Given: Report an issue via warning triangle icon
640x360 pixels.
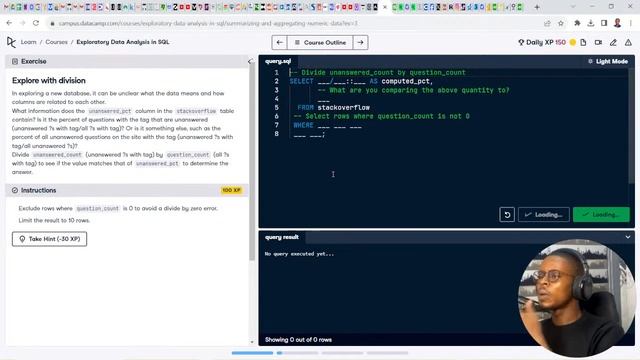Looking at the screenshot, I should pyautogui.click(x=628, y=42).
